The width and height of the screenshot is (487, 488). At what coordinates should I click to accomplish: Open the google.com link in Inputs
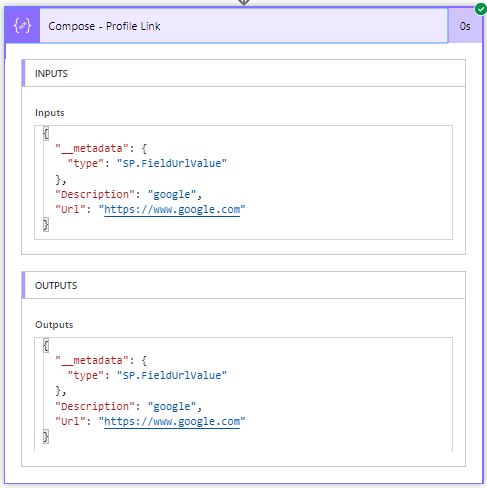pos(172,210)
